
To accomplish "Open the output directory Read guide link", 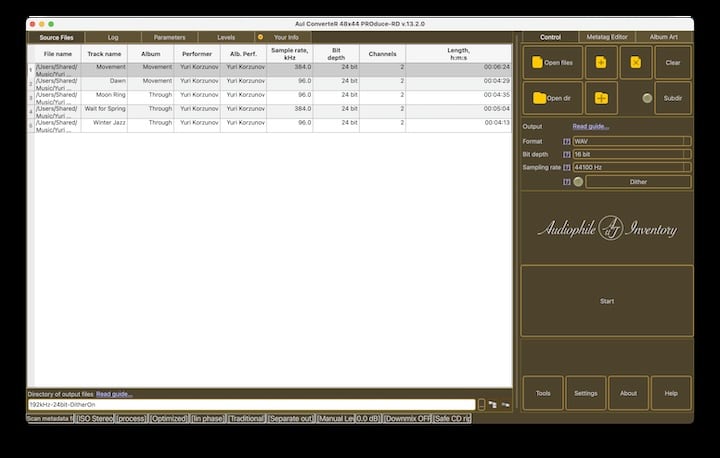I will [114, 394].
